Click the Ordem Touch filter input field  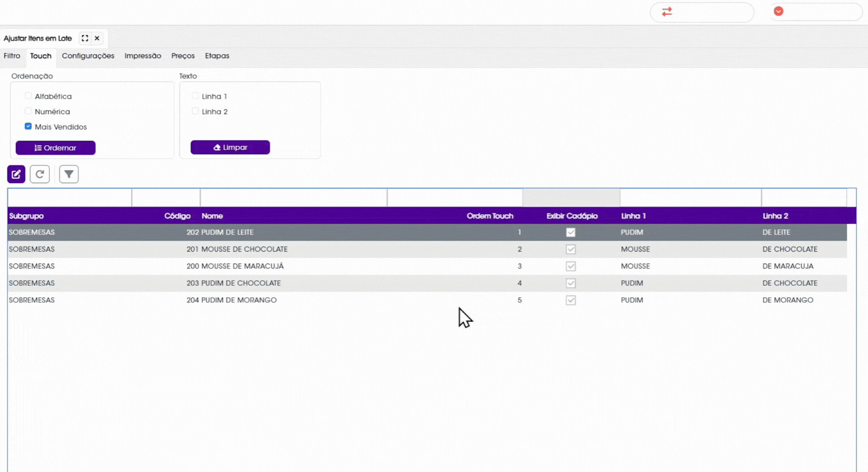point(456,198)
